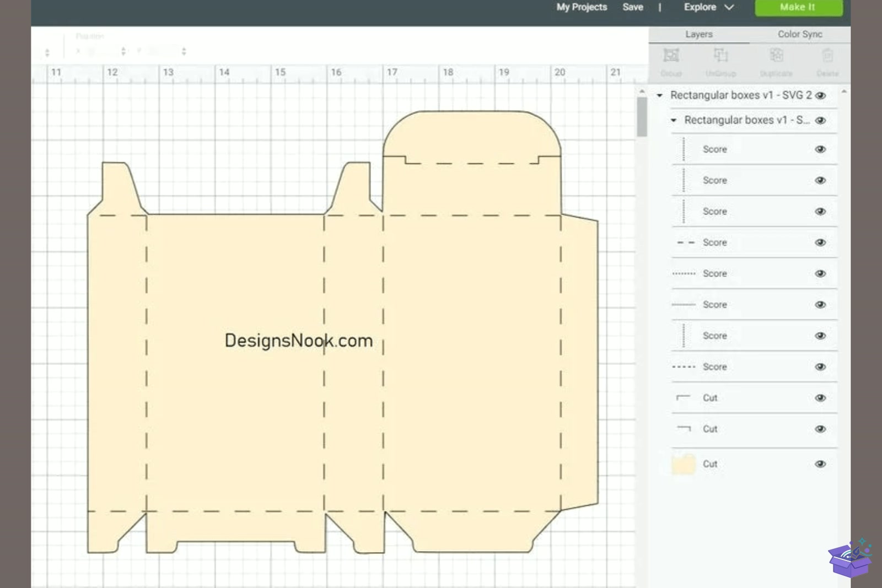The width and height of the screenshot is (882, 588).
Task: Select the beige Cut layer color swatch
Action: point(684,464)
